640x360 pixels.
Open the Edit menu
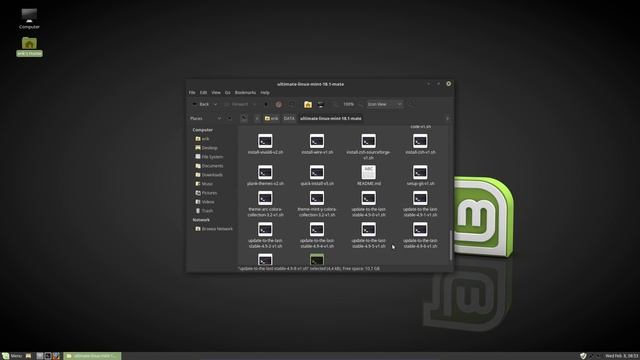pos(203,93)
